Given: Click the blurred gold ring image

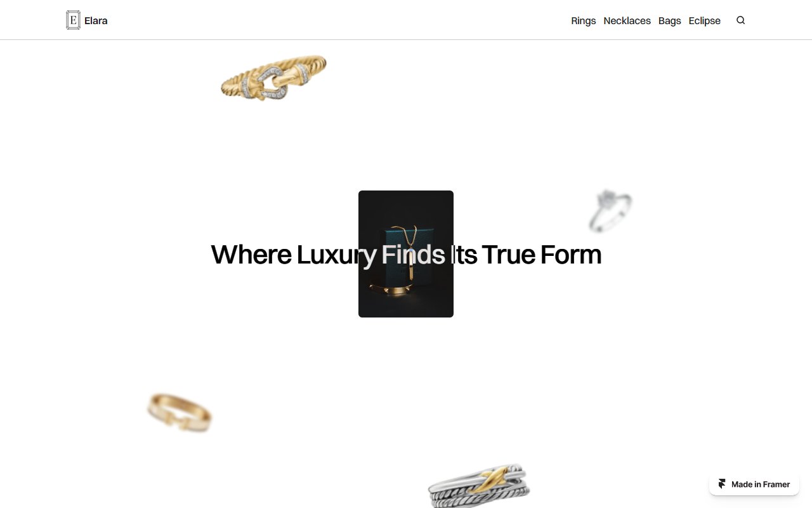Looking at the screenshot, I should 180,412.
